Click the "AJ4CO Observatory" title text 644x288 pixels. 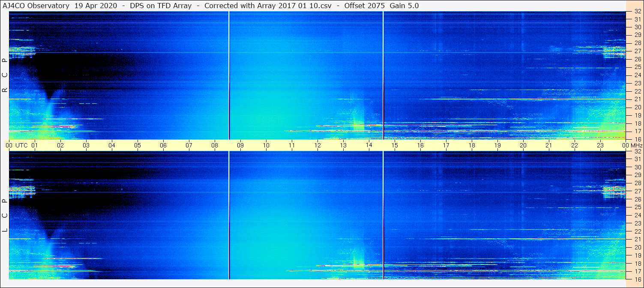click(36, 6)
